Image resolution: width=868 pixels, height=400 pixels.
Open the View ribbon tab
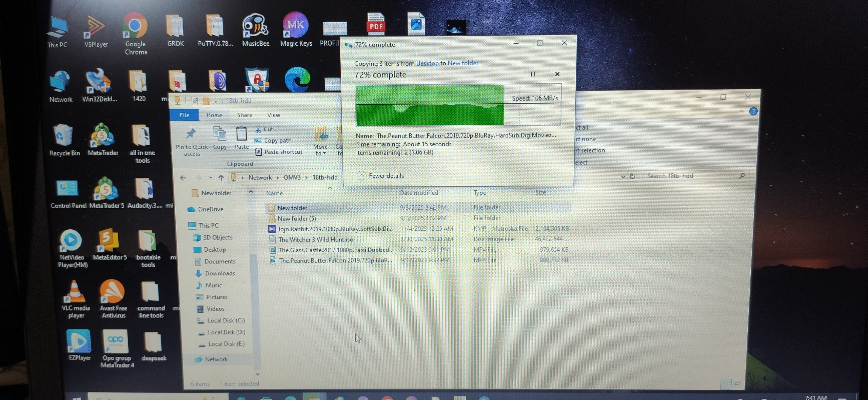[274, 115]
